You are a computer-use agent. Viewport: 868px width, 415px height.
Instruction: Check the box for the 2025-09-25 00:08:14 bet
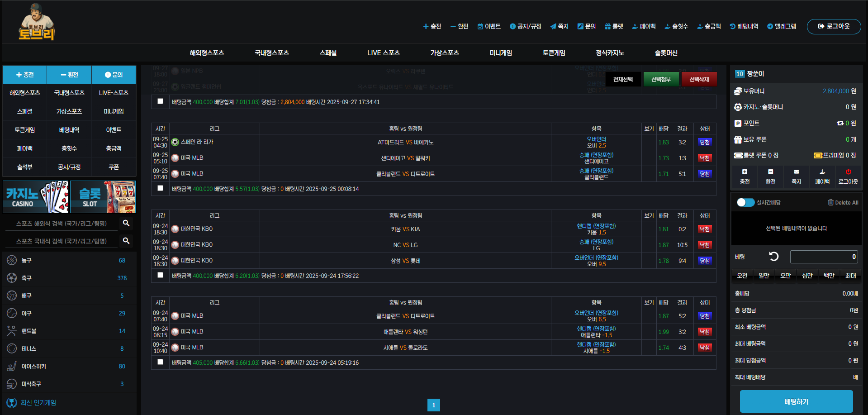(x=160, y=188)
